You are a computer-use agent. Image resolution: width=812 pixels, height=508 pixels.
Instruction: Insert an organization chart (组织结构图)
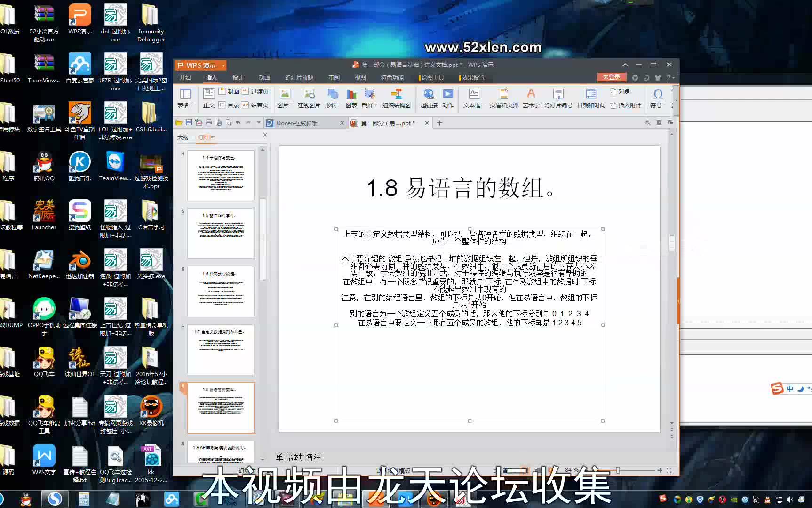397,97
